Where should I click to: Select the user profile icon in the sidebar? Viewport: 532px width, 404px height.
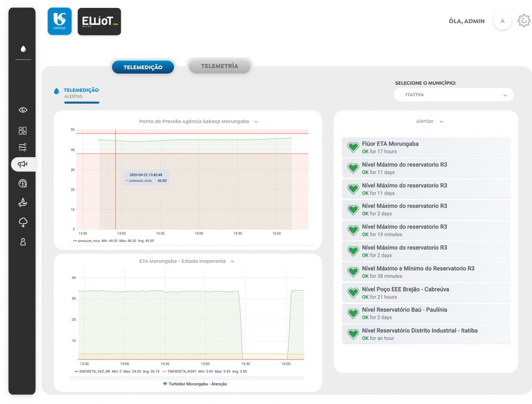[x=22, y=241]
